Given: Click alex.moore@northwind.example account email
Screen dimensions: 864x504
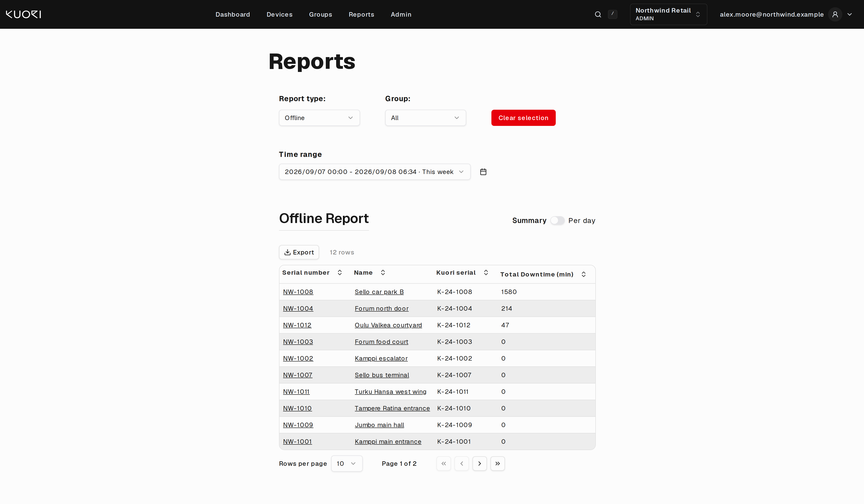Looking at the screenshot, I should pos(772,14).
